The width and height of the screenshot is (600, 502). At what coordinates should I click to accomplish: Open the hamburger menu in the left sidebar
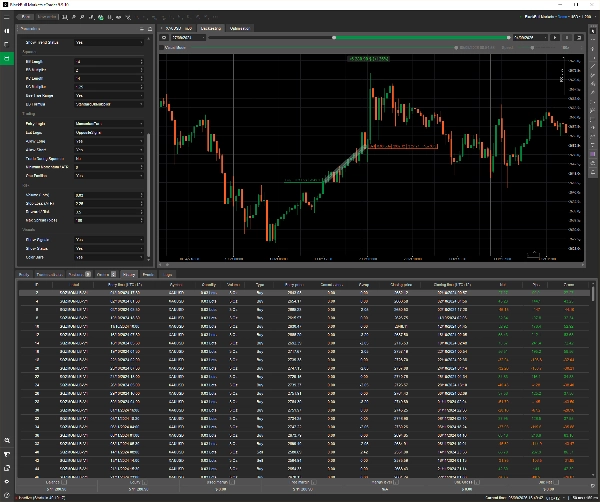coord(7,17)
